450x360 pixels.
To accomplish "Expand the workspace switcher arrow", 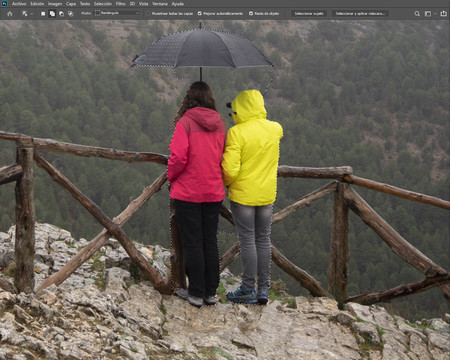I will tap(435, 14).
